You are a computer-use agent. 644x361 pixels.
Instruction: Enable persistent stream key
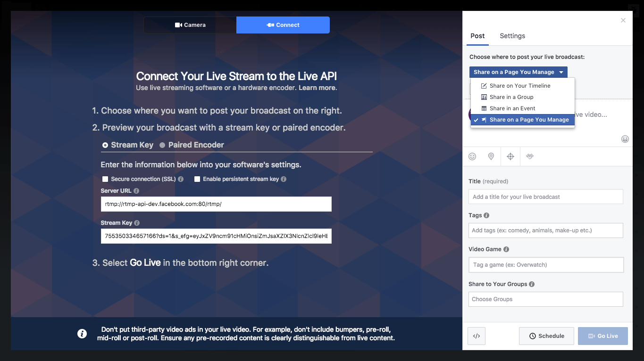[197, 179]
